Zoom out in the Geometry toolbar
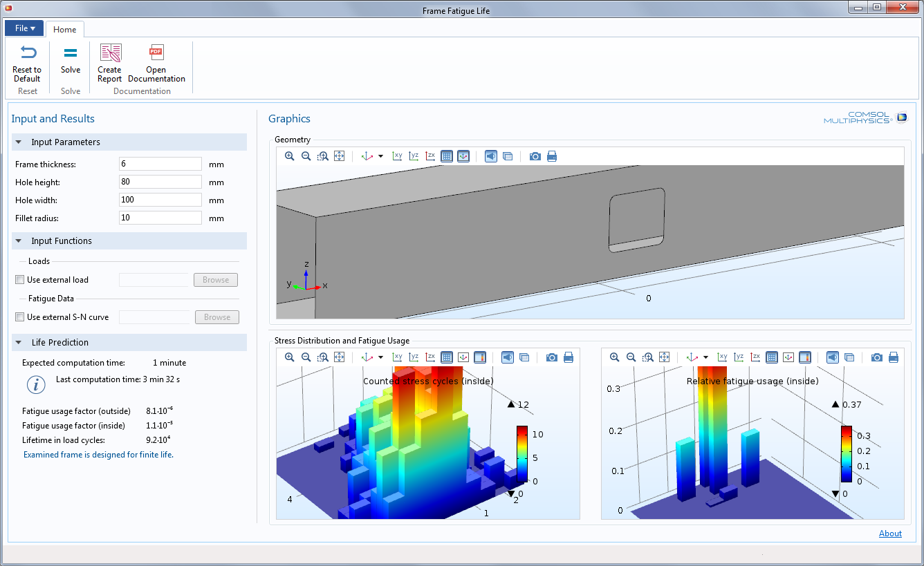This screenshot has height=566, width=924. pyautogui.click(x=306, y=156)
